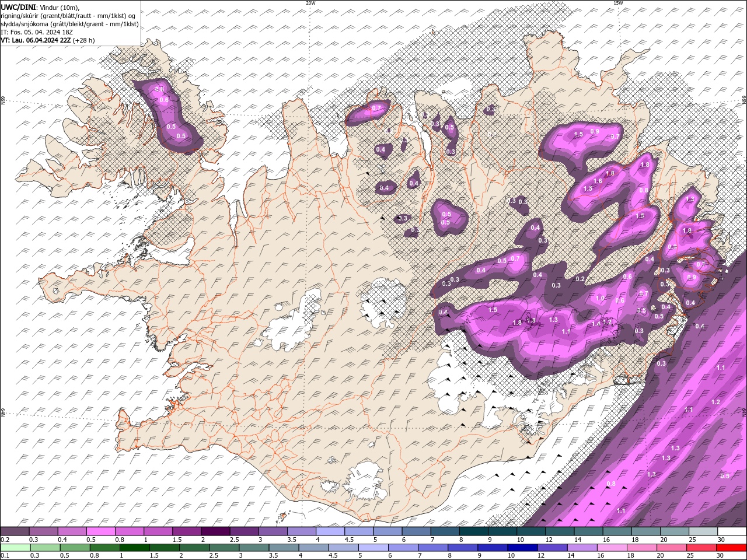The width and height of the screenshot is (747, 560).
Task: Pick upper legend swatch between 4 and 4.5
Action: (x=330, y=531)
